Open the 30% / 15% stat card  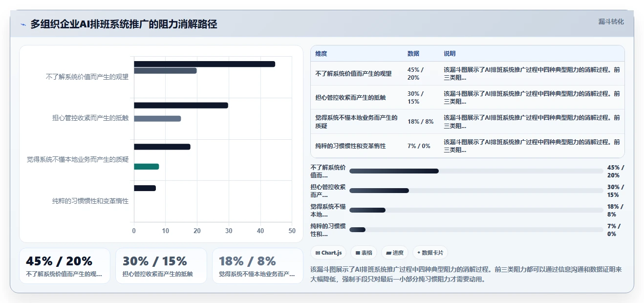click(161, 266)
